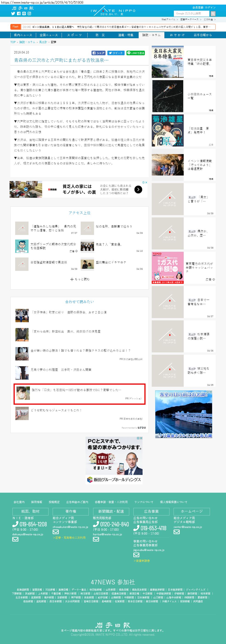The width and height of the screenshot is (226, 644).
Task: Open the LINE icon in the header
Action: (24, 14)
